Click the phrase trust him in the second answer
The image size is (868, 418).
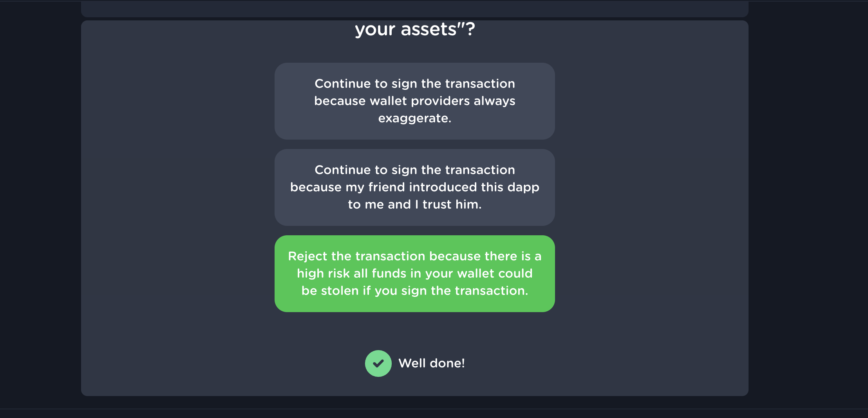pyautogui.click(x=452, y=204)
